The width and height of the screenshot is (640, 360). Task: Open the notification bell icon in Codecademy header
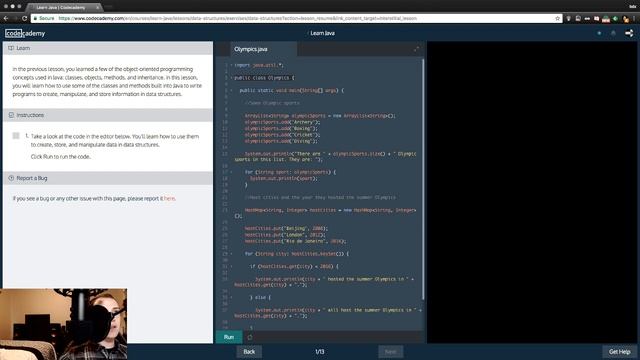(613, 33)
